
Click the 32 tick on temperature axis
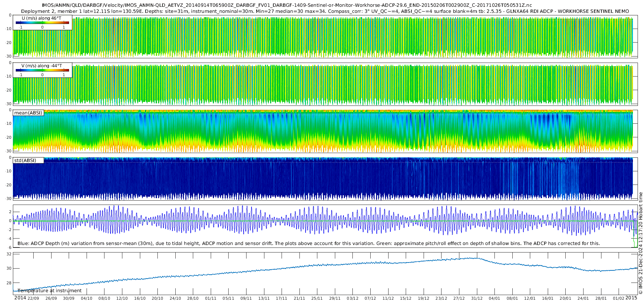click(9, 254)
